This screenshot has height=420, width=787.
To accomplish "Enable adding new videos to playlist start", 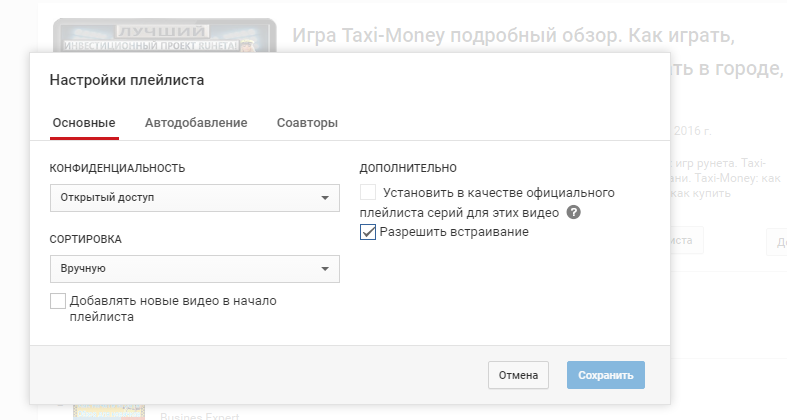I will point(58,301).
